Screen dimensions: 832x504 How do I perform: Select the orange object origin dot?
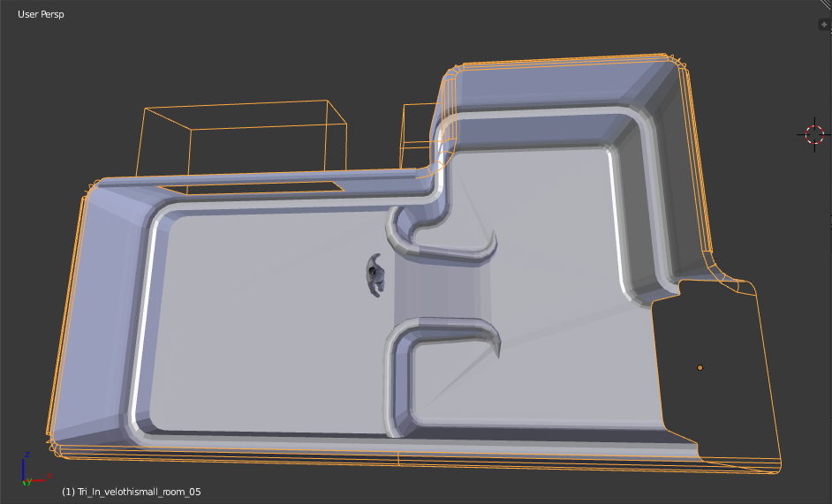point(700,368)
